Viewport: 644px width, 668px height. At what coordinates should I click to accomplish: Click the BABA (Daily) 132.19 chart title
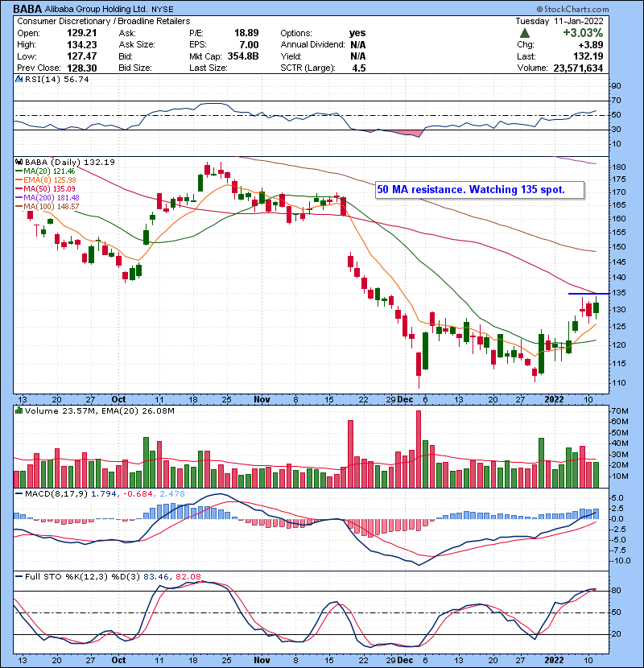[x=69, y=162]
